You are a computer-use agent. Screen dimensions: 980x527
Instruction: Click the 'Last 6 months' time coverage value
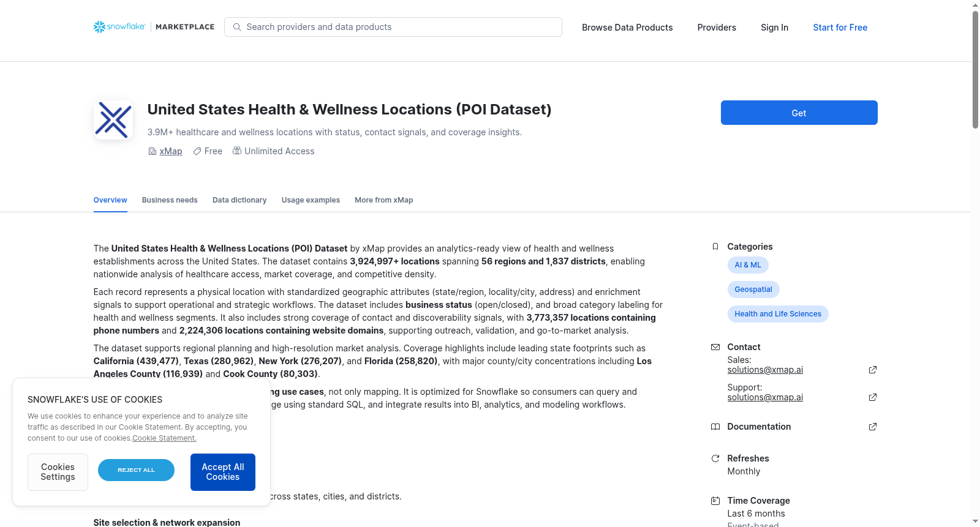pyautogui.click(x=756, y=514)
